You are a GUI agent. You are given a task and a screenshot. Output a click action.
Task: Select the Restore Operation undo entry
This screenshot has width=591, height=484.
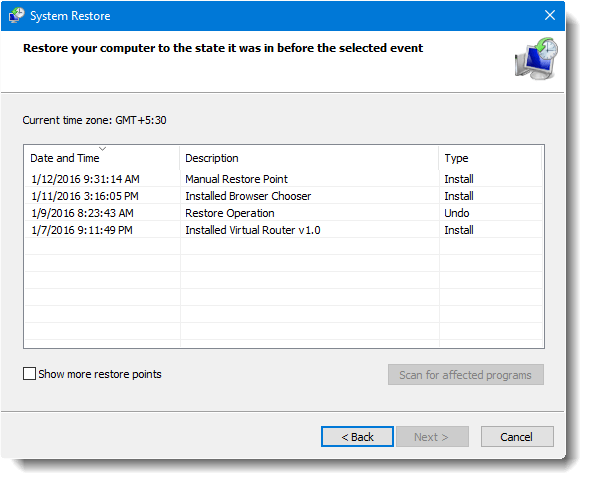283,213
